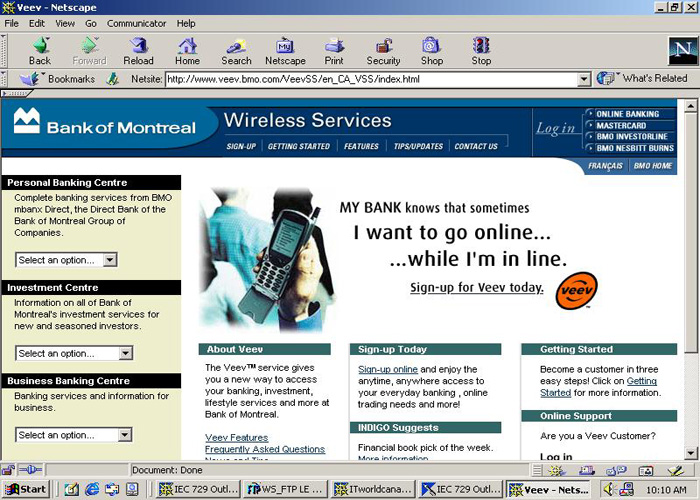
Task: Click the FEATURES navigation tab
Action: click(361, 146)
